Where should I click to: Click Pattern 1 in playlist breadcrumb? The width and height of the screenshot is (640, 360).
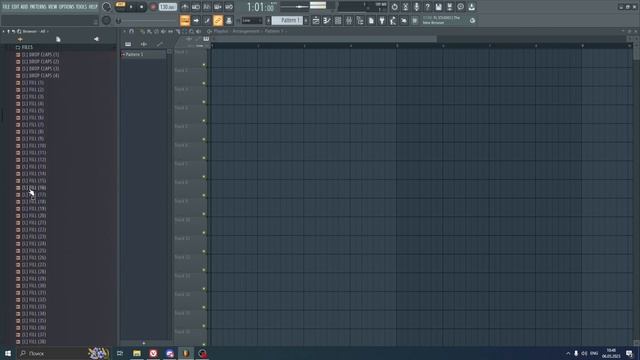click(x=273, y=31)
